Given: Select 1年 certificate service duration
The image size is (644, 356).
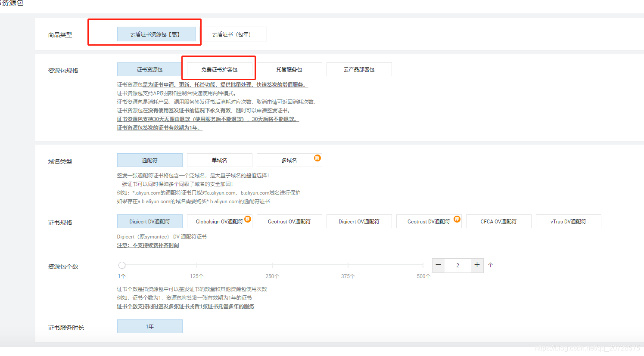Looking at the screenshot, I should coord(149,326).
